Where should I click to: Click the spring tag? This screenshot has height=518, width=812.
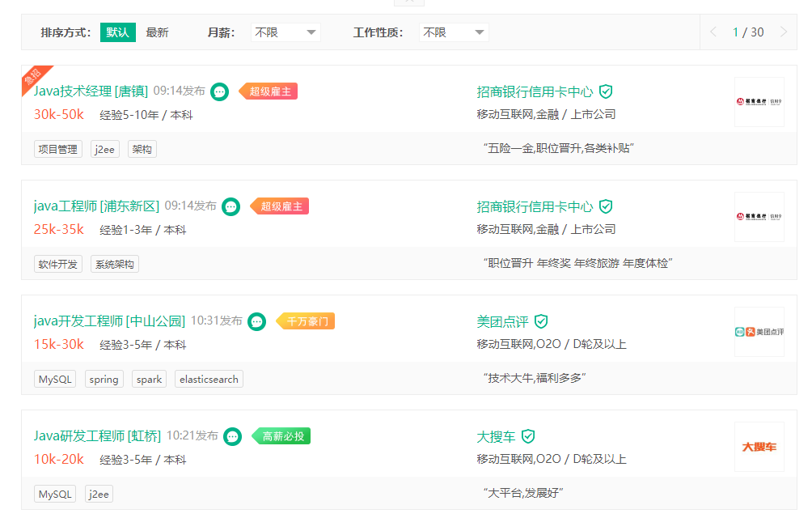104,379
